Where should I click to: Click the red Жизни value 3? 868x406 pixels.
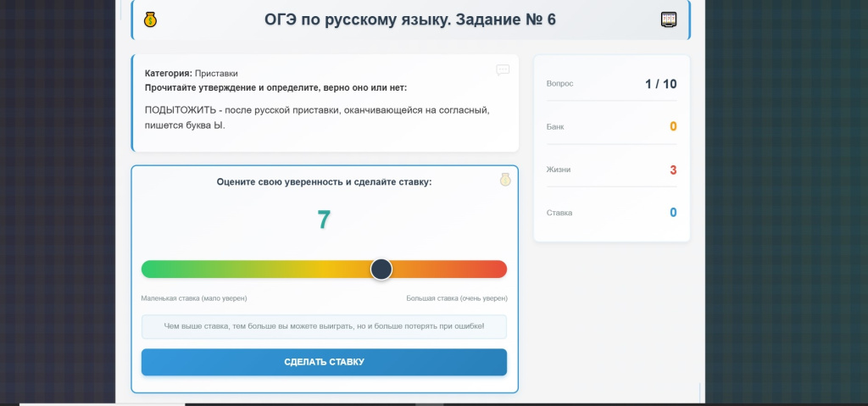[x=673, y=170]
